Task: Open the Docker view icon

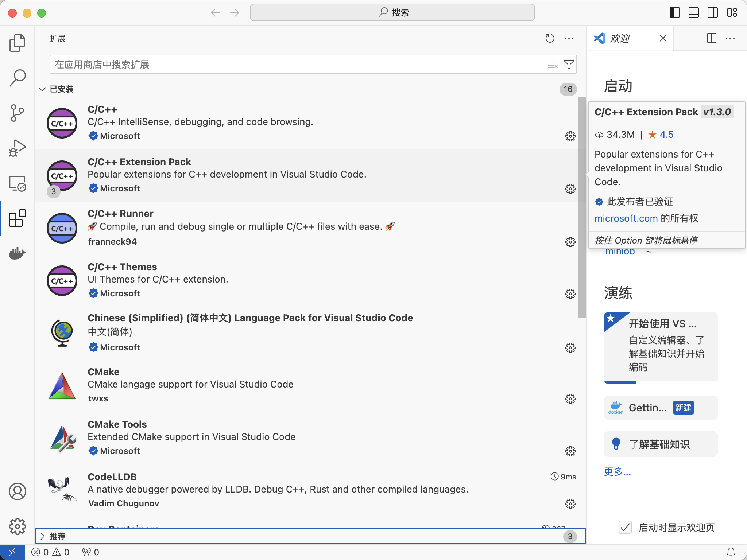Action: 17,253
